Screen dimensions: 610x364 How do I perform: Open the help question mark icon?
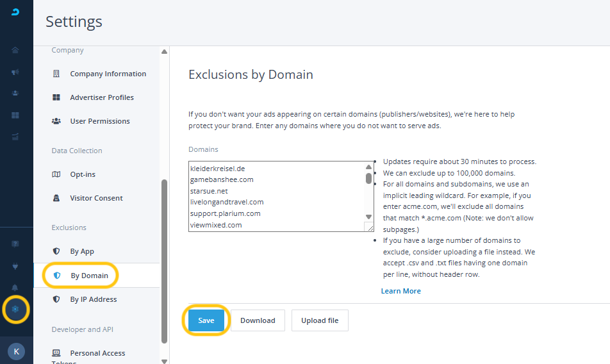15,244
